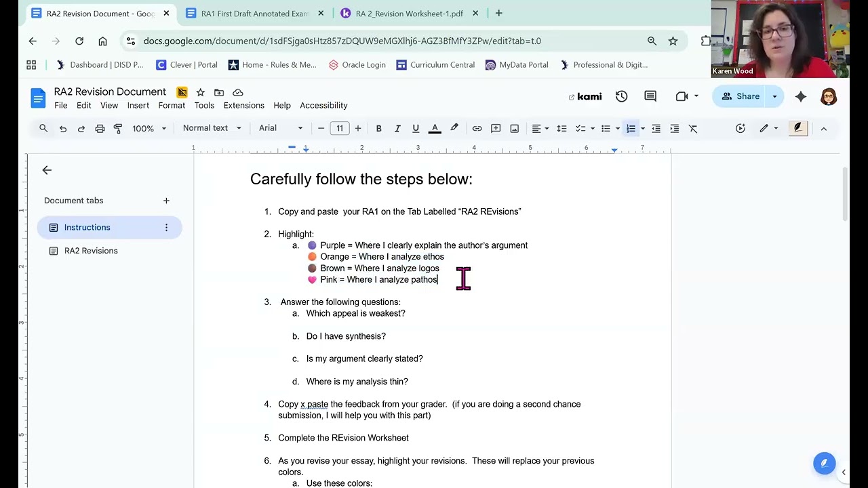Move the document to a folder
This screenshot has width=868, height=488.
[219, 92]
